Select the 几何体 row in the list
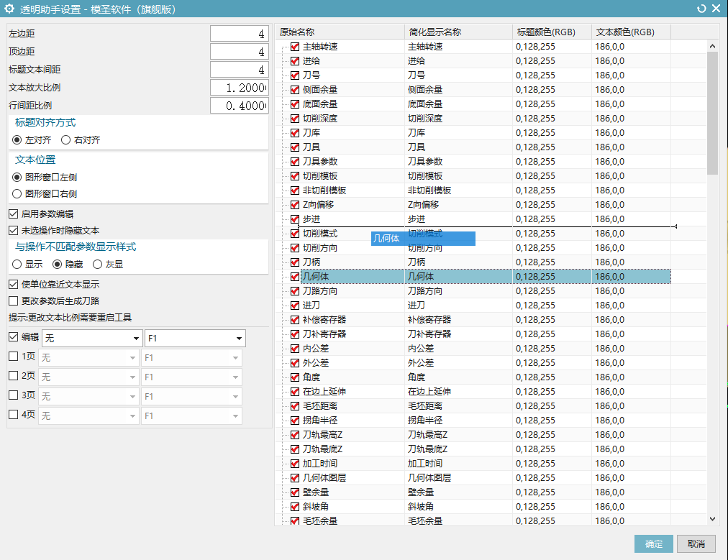 pos(486,277)
